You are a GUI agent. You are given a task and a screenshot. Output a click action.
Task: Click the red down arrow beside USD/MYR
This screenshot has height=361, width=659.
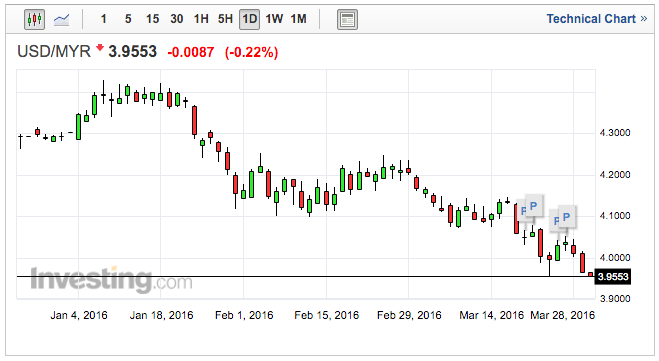100,47
